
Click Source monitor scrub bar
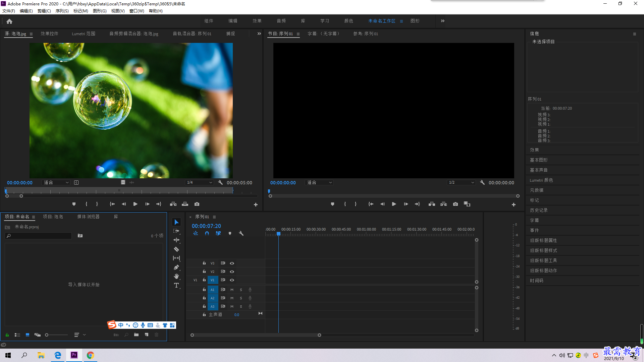[x=119, y=191]
